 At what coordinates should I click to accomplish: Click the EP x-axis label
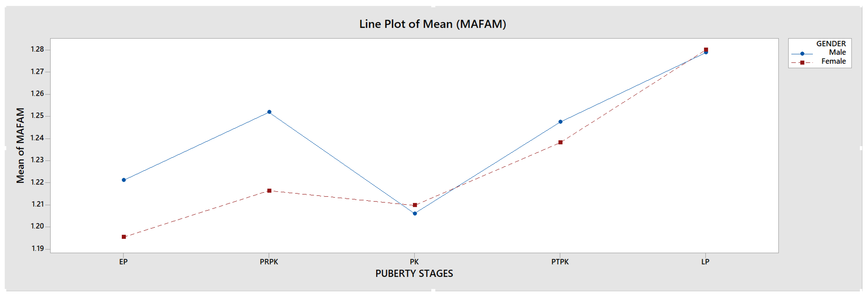pyautogui.click(x=123, y=262)
